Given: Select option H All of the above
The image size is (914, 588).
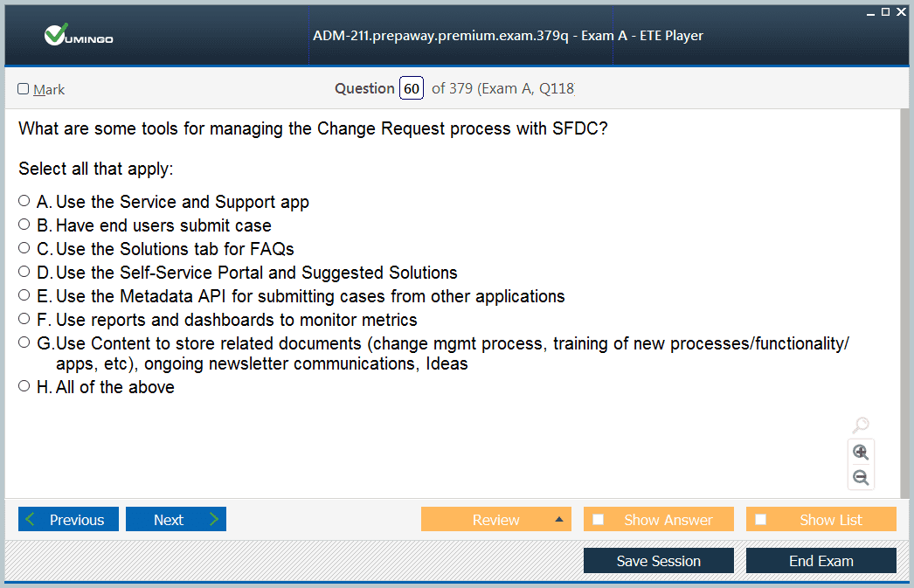Looking at the screenshot, I should click(x=24, y=386).
